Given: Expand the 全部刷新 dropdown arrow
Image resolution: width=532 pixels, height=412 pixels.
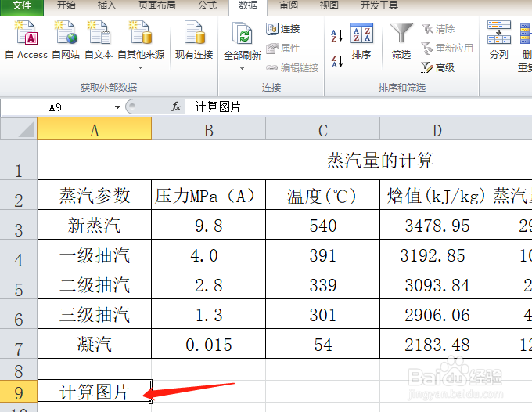Looking at the screenshot, I should click(x=243, y=68).
